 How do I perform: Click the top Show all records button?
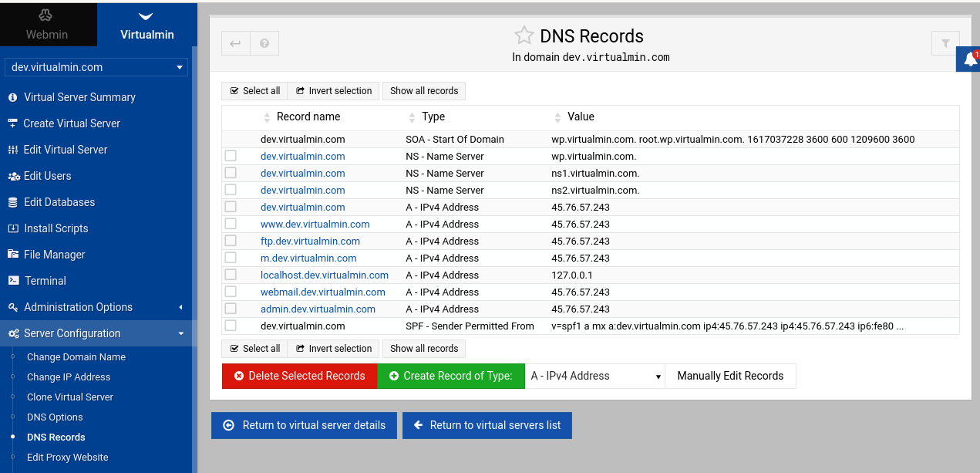click(x=424, y=91)
